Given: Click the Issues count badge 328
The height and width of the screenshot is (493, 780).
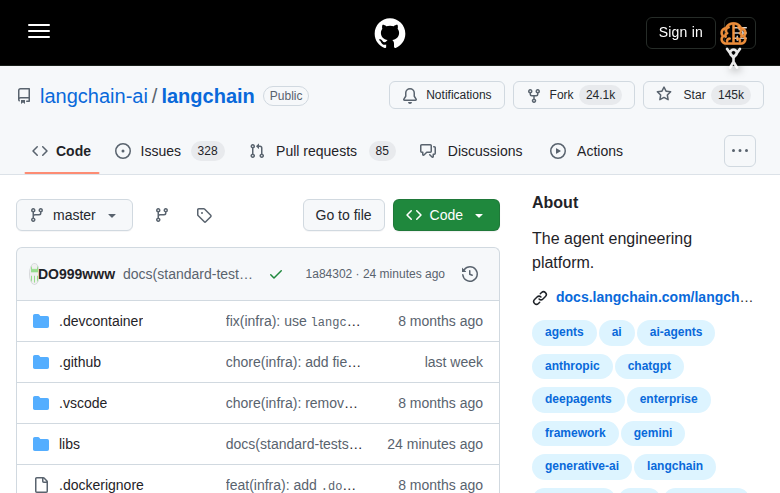Looking at the screenshot, I should [x=207, y=151].
